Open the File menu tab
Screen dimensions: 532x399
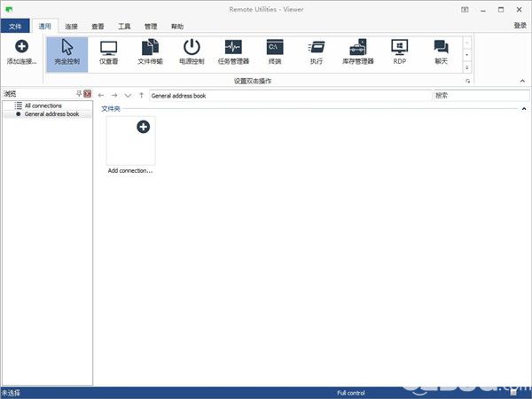[x=15, y=26]
